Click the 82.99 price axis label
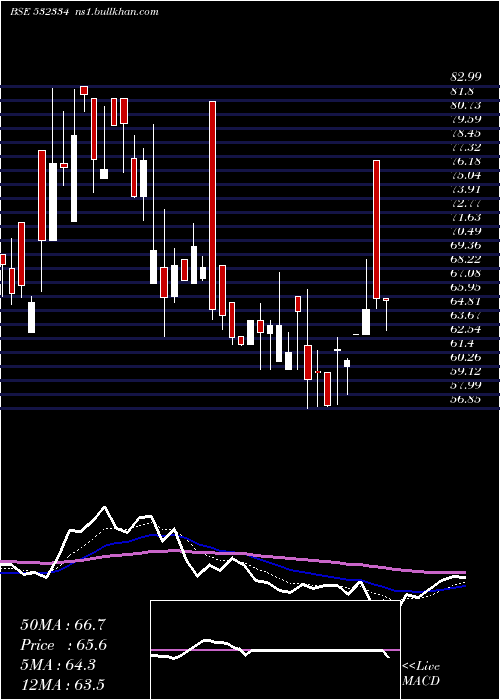Screen dimensions: 500x700 (x=466, y=77)
